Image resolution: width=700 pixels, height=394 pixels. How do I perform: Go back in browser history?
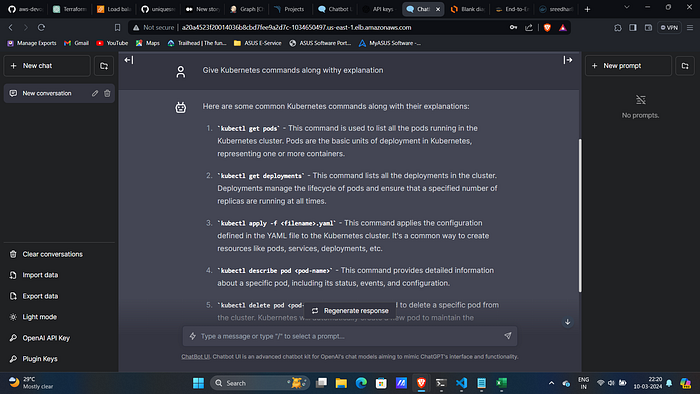(11, 28)
